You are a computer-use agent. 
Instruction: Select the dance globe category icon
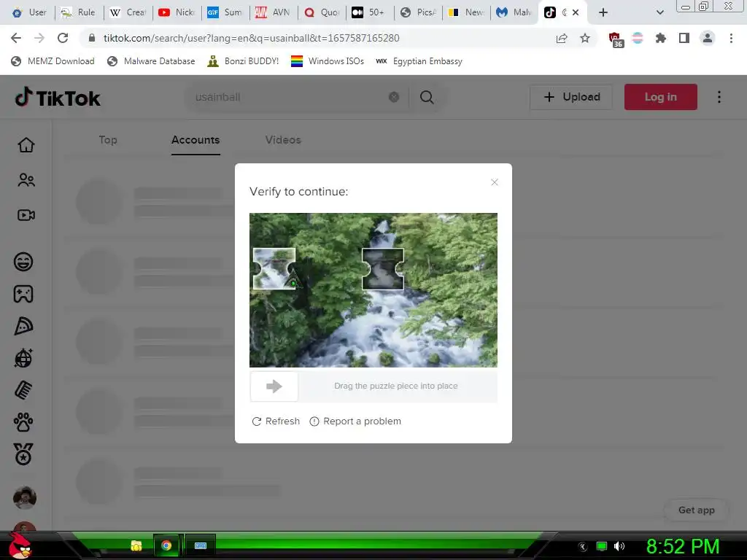pyautogui.click(x=23, y=358)
